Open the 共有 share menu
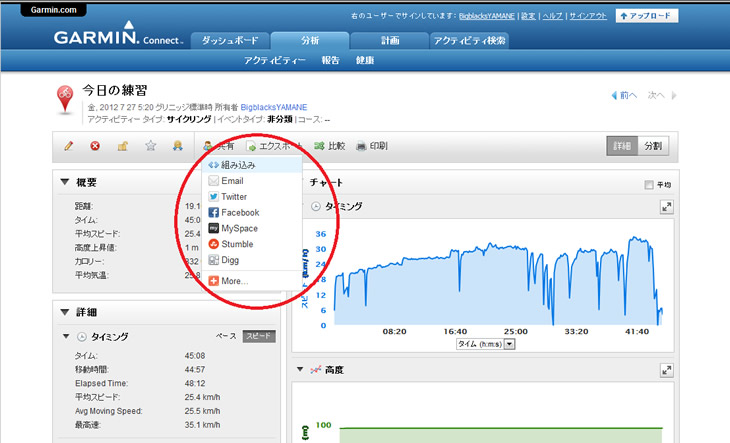Image resolution: width=730 pixels, height=443 pixels. (x=219, y=146)
